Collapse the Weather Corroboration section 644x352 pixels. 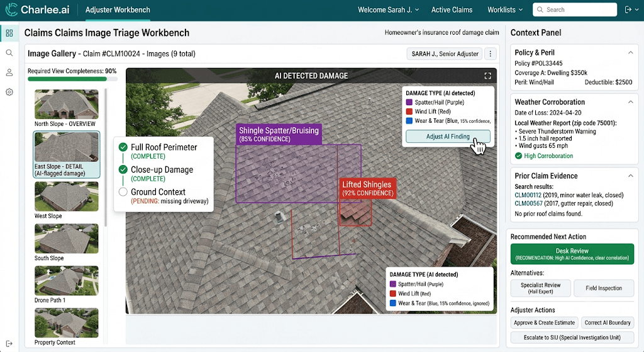[630, 101]
